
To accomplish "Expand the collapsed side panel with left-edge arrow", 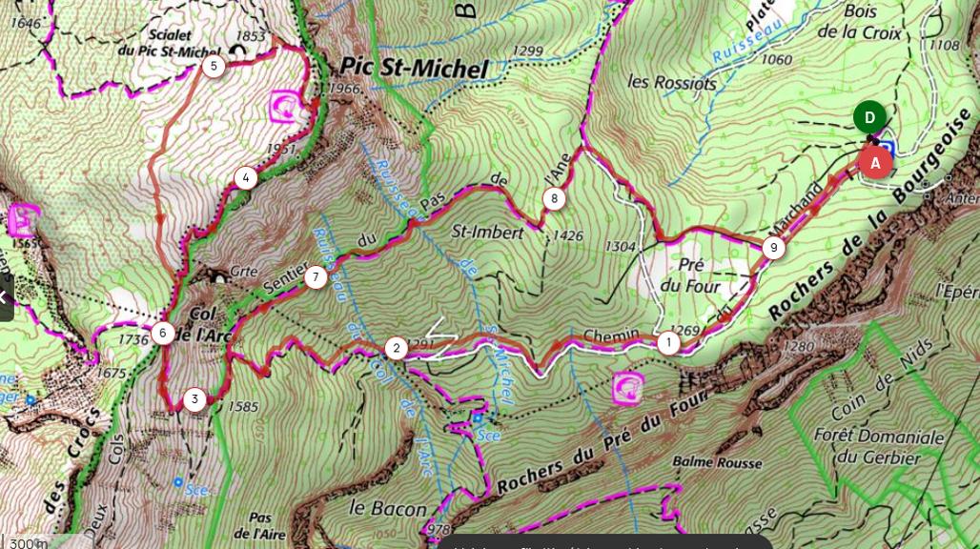I will click(x=5, y=298).
